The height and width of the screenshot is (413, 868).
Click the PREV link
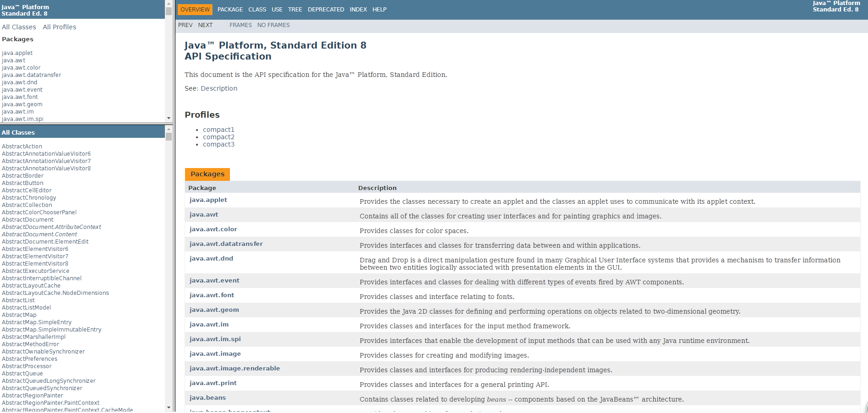point(185,25)
